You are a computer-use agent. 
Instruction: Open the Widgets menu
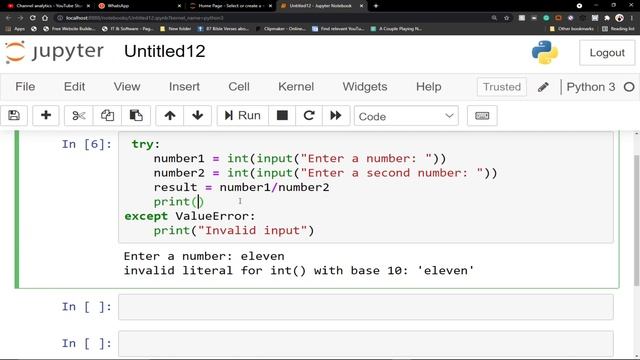[x=364, y=87]
